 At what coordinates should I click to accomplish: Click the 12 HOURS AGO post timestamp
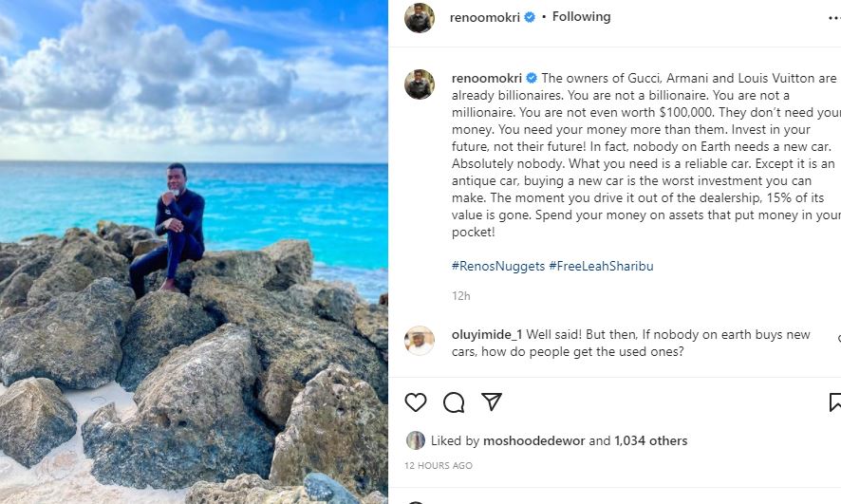pyautogui.click(x=439, y=466)
